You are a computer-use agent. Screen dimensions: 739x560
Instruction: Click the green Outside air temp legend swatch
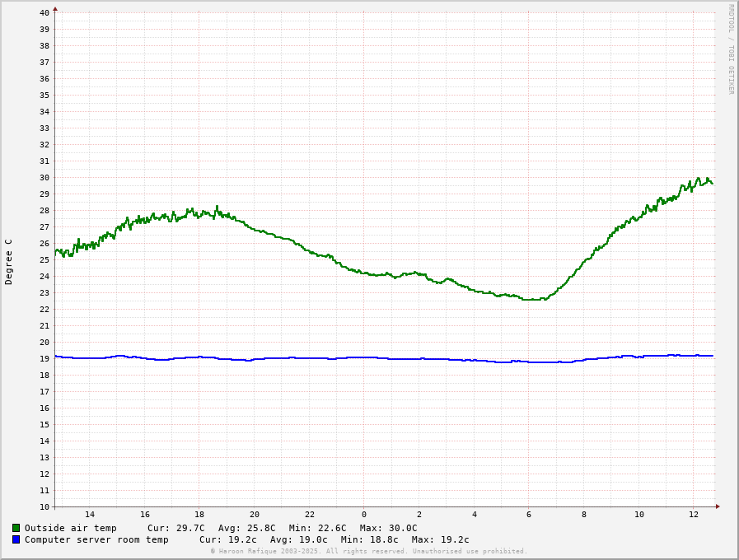[16, 528]
